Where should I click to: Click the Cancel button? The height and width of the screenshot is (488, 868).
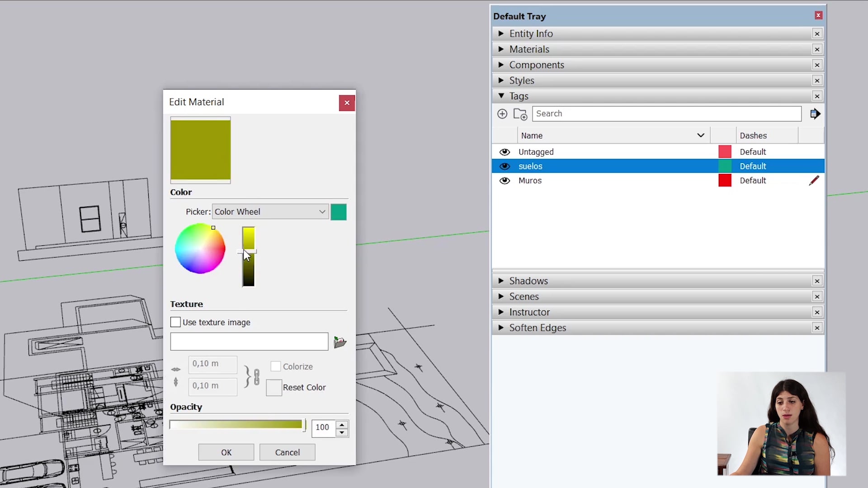(287, 452)
